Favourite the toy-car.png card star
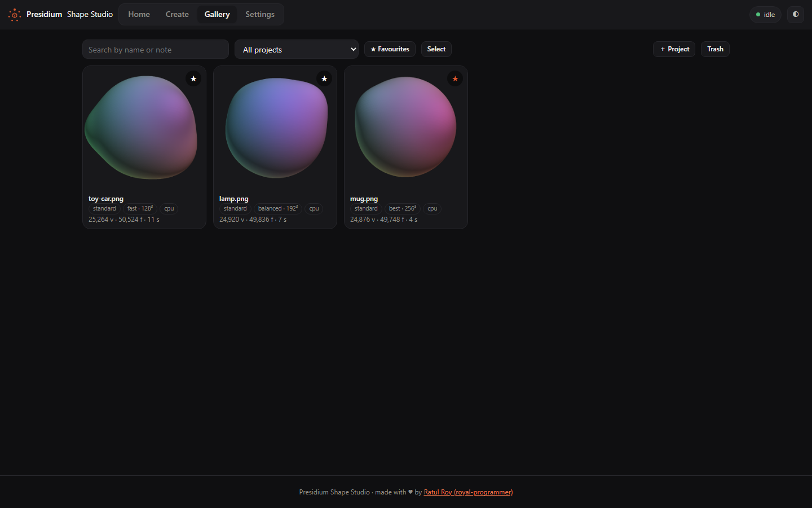The image size is (812, 508). click(193, 78)
